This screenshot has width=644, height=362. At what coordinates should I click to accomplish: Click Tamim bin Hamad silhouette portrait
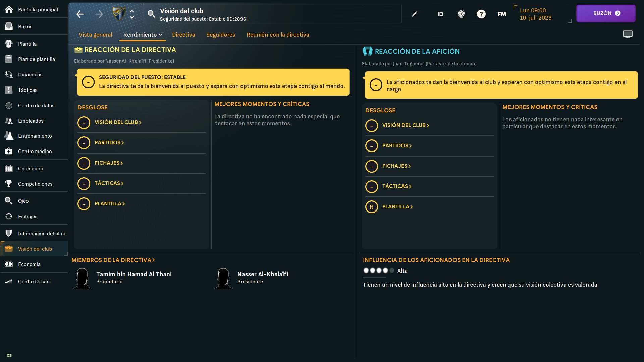click(x=82, y=278)
